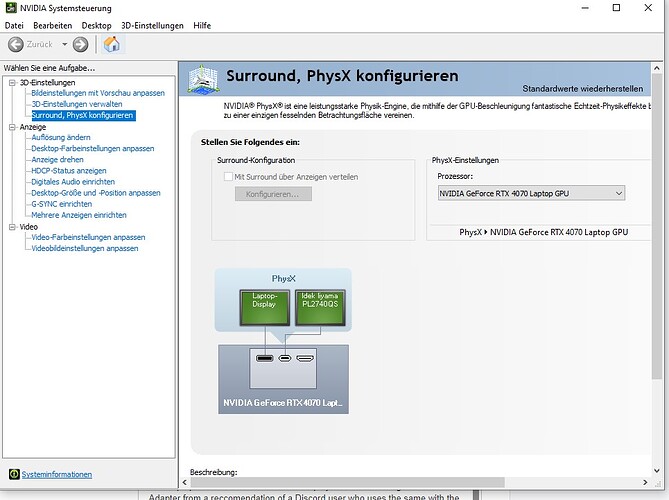The width and height of the screenshot is (669, 500).
Task: Open G-SYNC einrichten
Action: [61, 204]
